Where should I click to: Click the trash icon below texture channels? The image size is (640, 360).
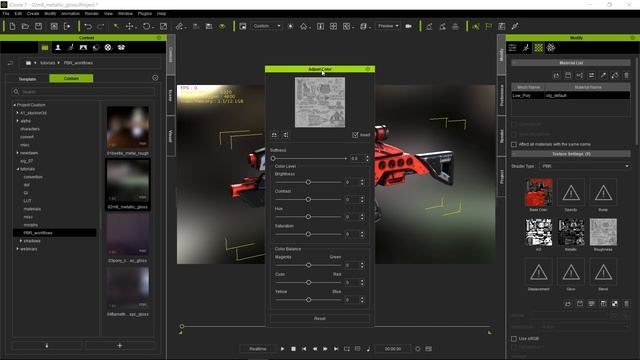click(627, 304)
